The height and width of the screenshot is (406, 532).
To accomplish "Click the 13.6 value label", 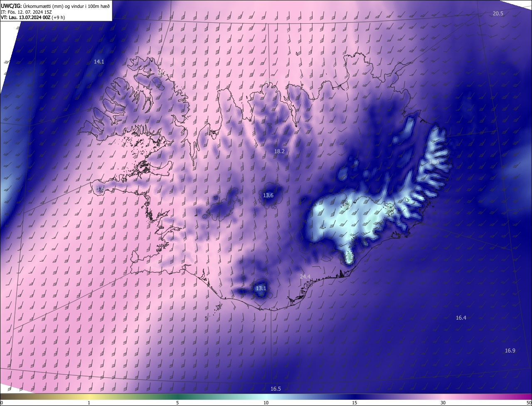I will pos(268,196).
